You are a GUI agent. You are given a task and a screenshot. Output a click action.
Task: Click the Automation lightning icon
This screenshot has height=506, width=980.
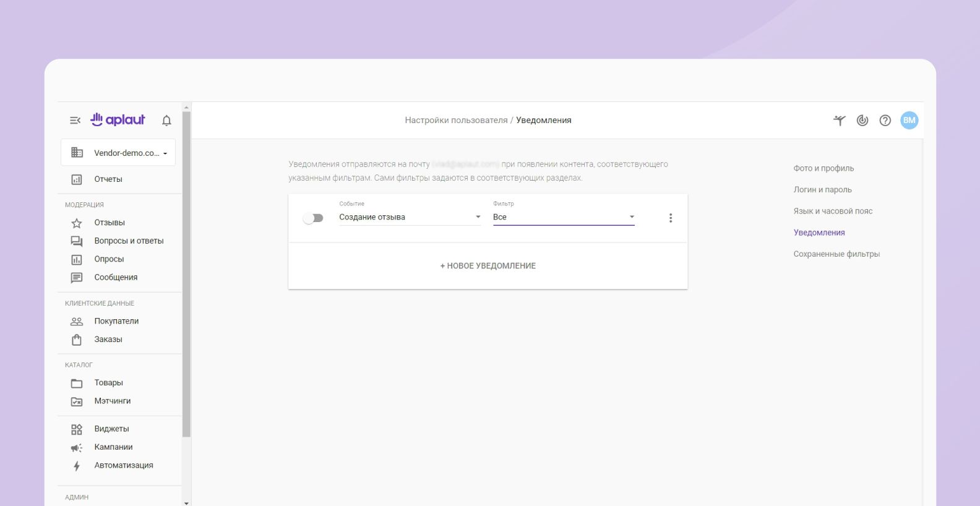tap(77, 466)
